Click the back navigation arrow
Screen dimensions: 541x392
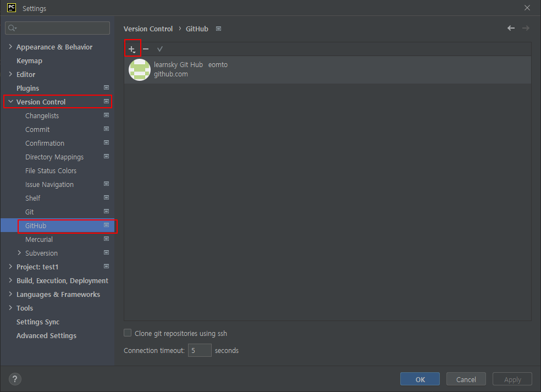click(x=511, y=28)
